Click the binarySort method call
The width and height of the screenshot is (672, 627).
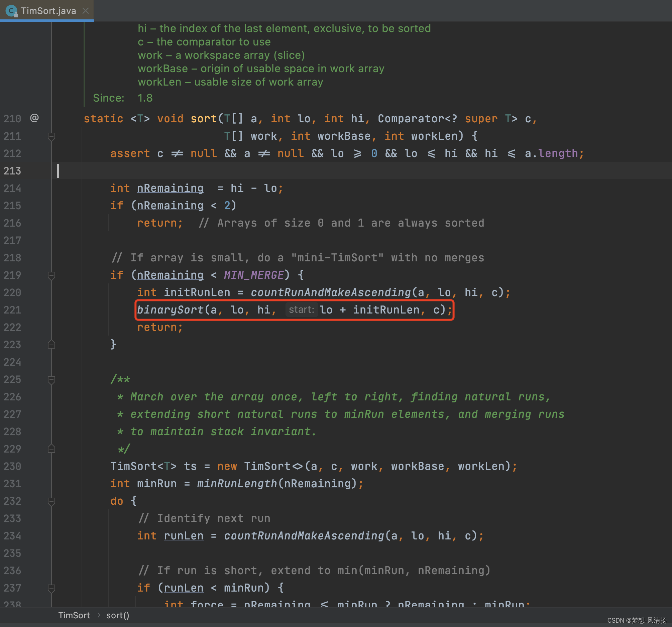(171, 309)
